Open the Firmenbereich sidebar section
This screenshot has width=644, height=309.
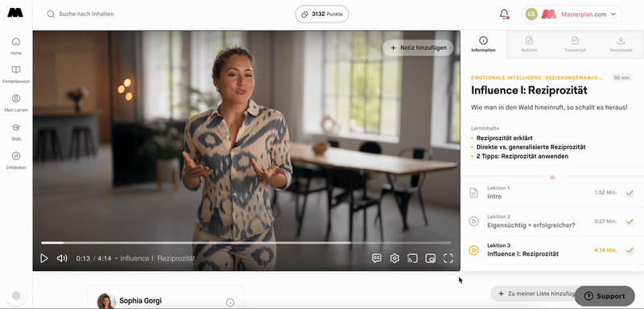click(16, 74)
